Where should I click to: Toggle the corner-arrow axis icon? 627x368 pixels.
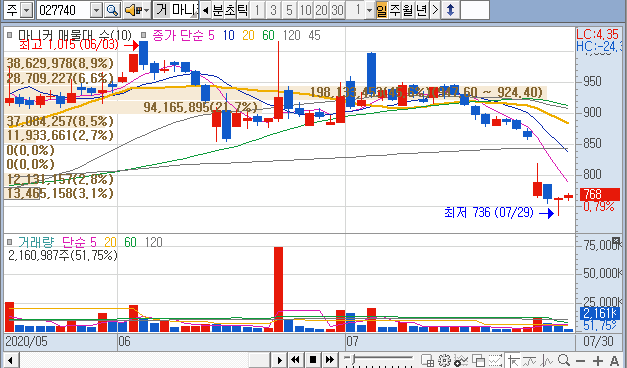513,361
